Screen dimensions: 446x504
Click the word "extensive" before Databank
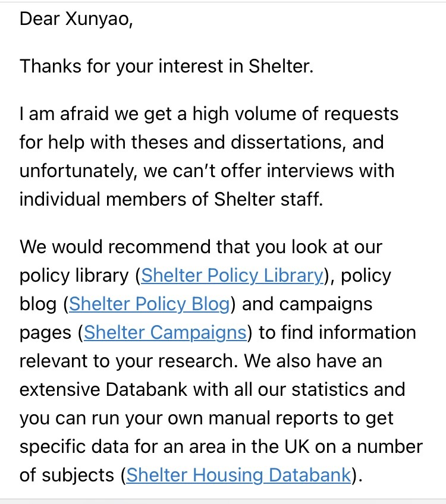point(59,389)
